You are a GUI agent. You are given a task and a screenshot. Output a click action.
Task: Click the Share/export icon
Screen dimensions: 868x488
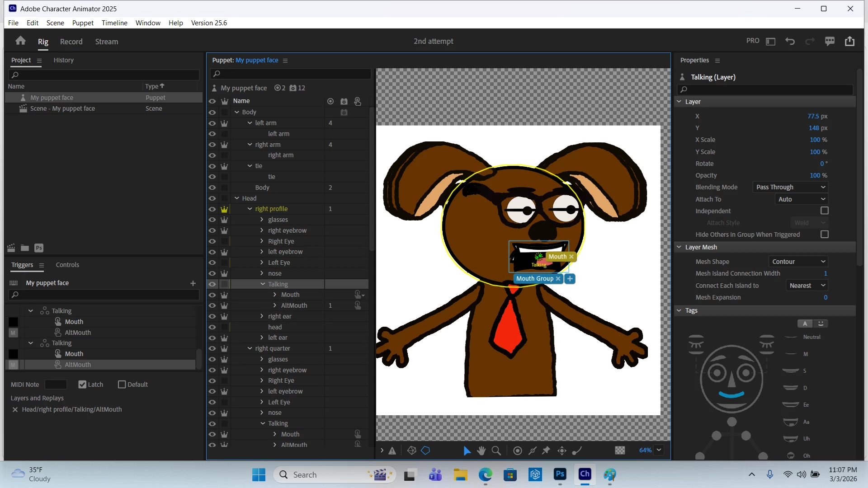(x=849, y=41)
